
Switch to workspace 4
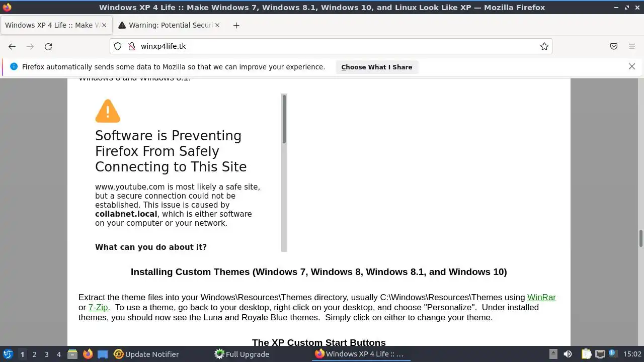click(58, 354)
